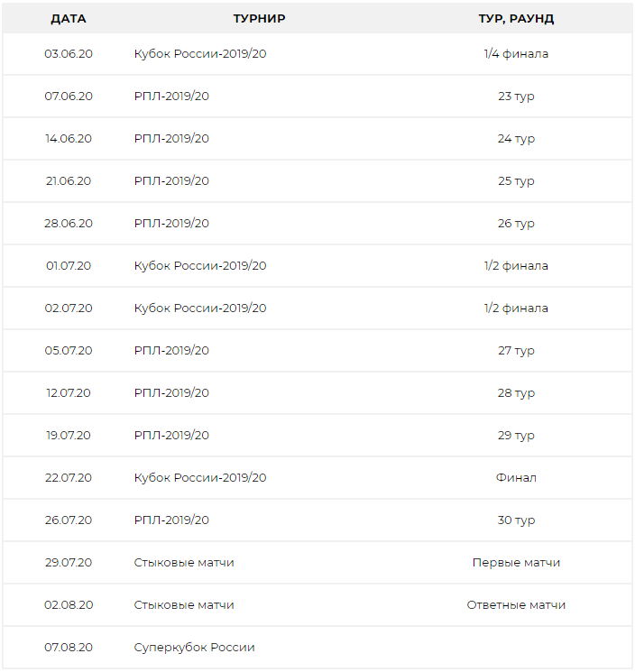Select the 24 тур cell
Viewport: 635px width, 672px height.
point(516,139)
